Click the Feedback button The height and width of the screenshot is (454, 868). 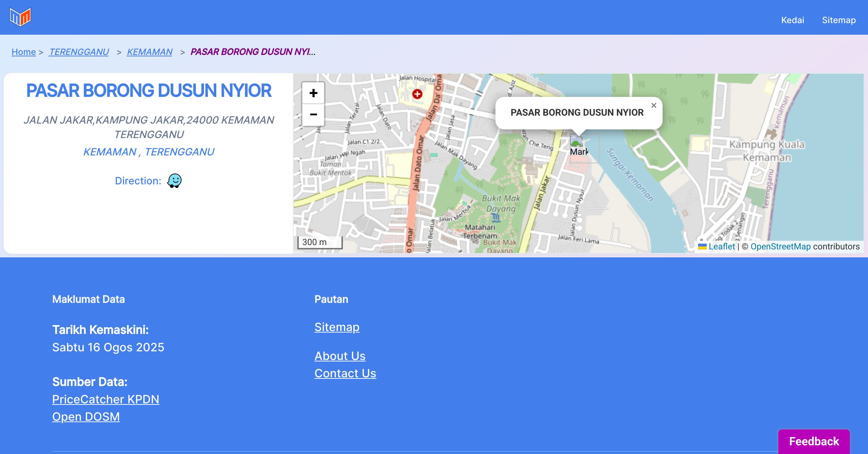click(814, 441)
